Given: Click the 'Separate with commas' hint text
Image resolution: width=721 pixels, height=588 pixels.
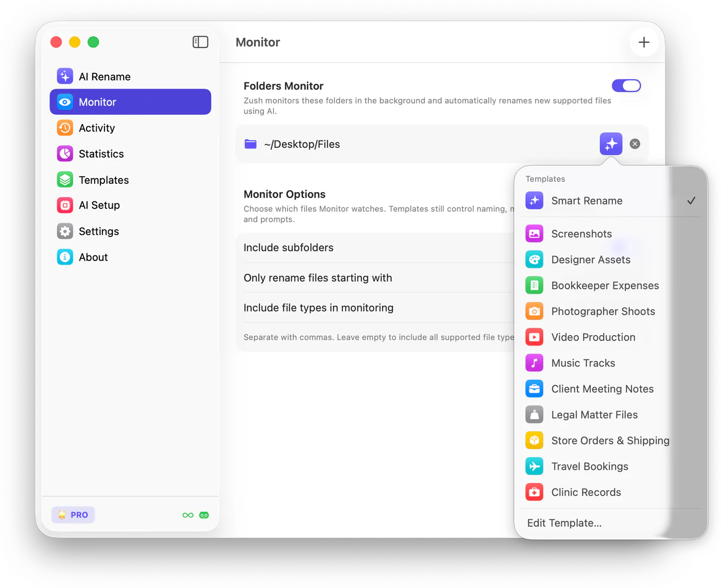Looking at the screenshot, I should (379, 337).
